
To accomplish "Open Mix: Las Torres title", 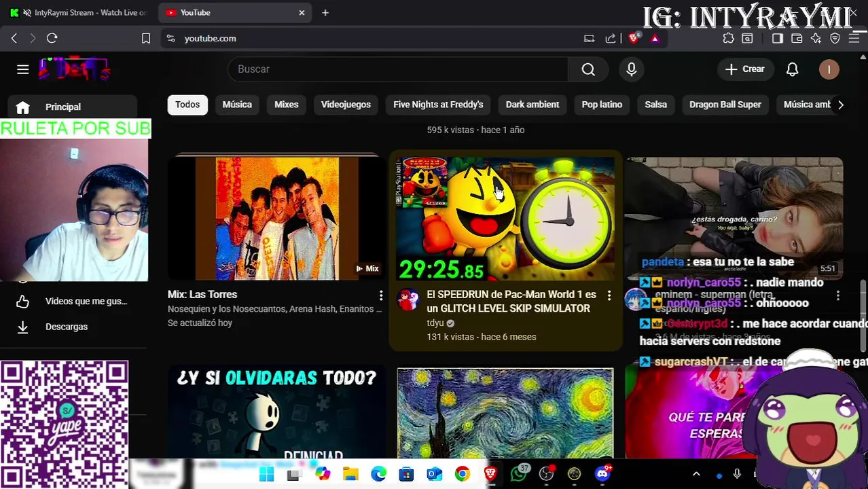I will click(202, 295).
